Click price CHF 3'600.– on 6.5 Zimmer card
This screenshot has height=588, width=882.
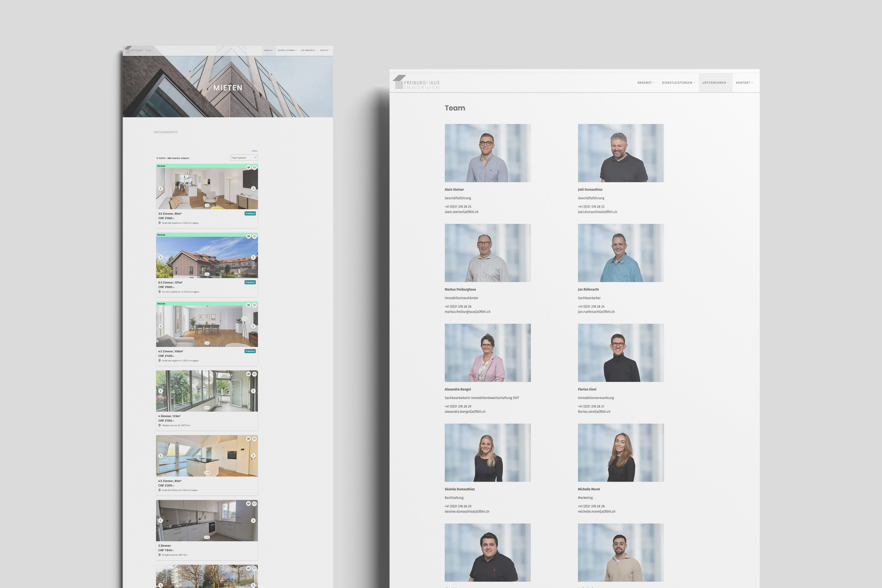pos(166,287)
